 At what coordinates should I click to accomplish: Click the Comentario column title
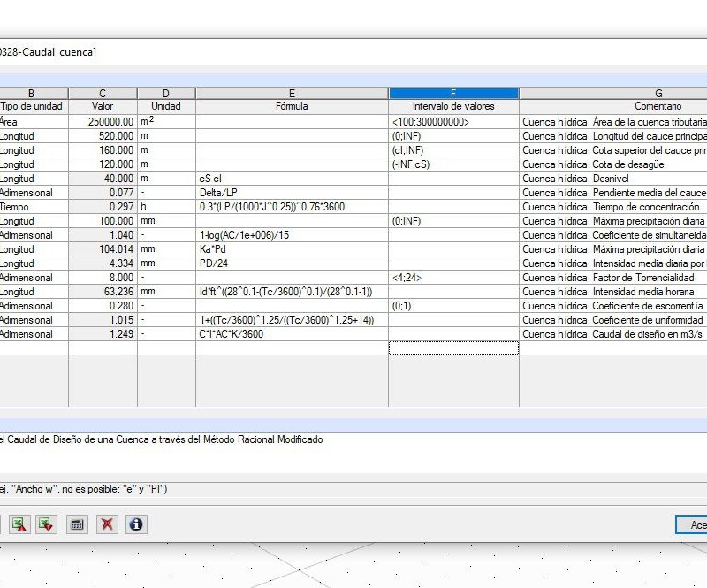[x=658, y=106]
